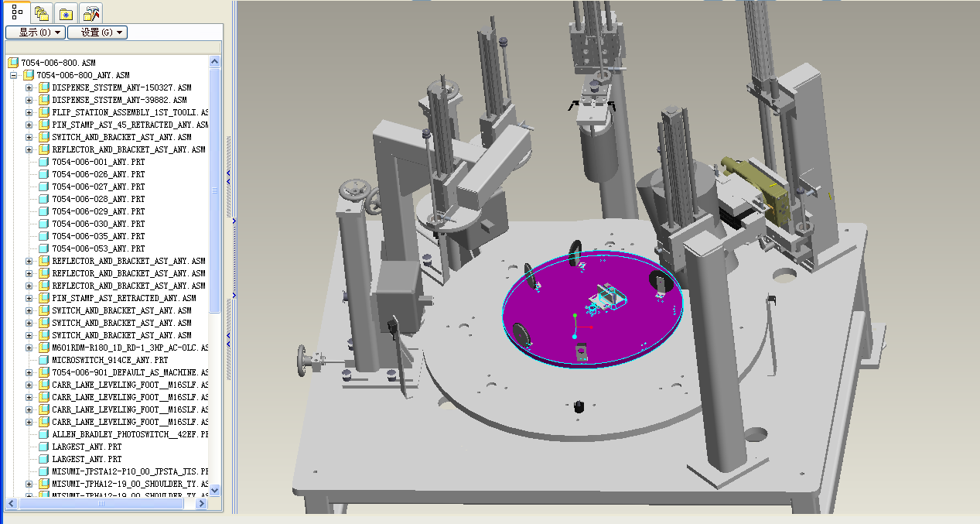The height and width of the screenshot is (524, 980).
Task: Select 7054-006-035_ANY.PRT in the tree
Action: click(x=98, y=236)
